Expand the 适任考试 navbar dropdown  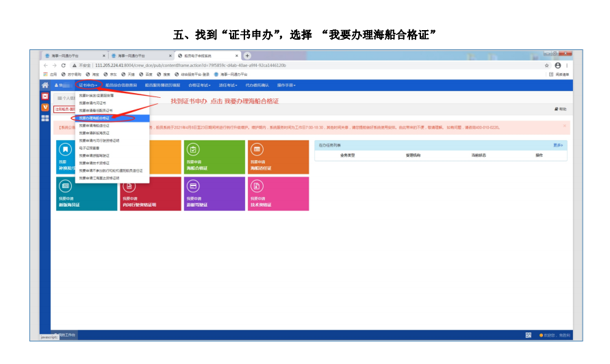(227, 85)
